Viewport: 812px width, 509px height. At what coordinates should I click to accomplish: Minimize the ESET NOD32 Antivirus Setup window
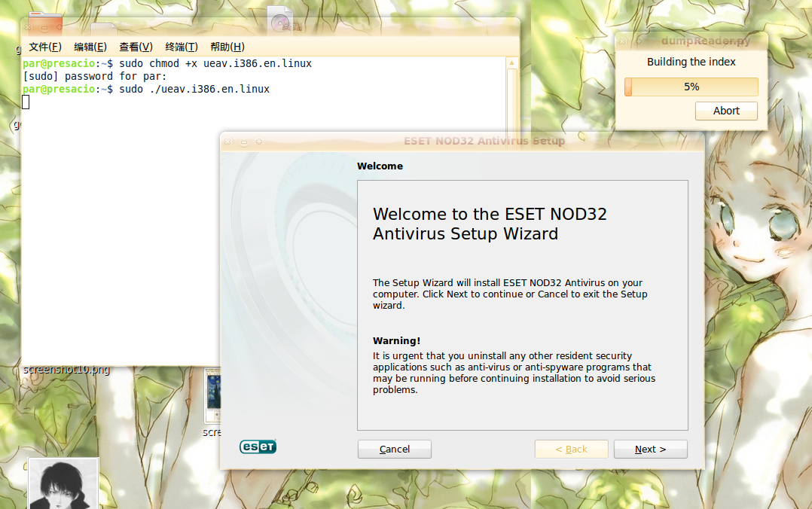point(243,142)
